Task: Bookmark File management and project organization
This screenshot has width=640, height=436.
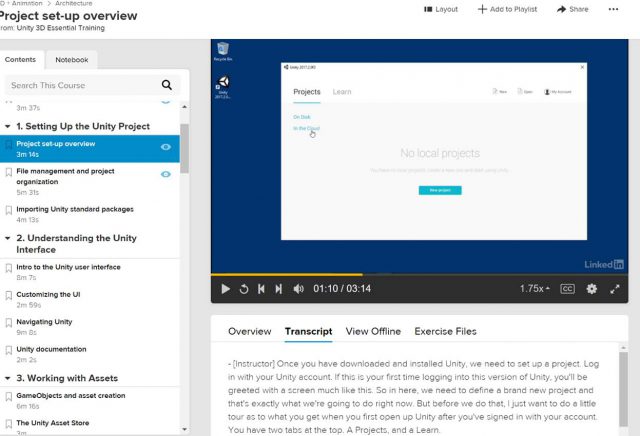Action: click(x=8, y=172)
